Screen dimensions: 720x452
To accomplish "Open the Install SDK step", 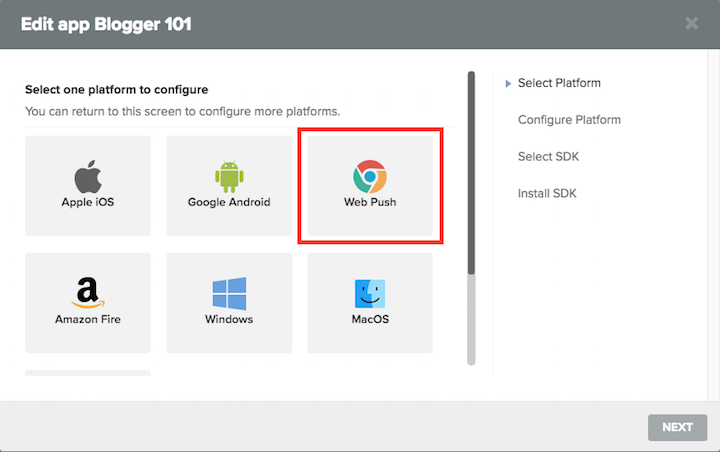I will tap(547, 193).
